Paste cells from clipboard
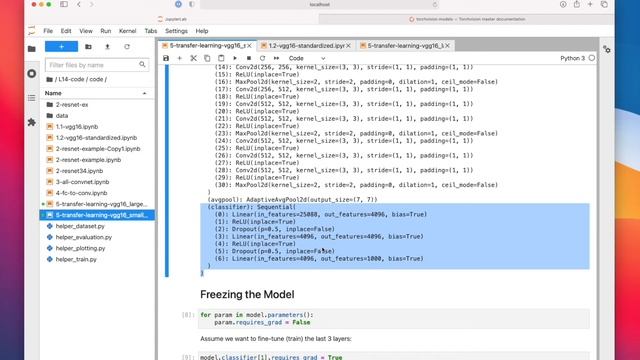This screenshot has height=360, width=640. pyautogui.click(x=221, y=58)
